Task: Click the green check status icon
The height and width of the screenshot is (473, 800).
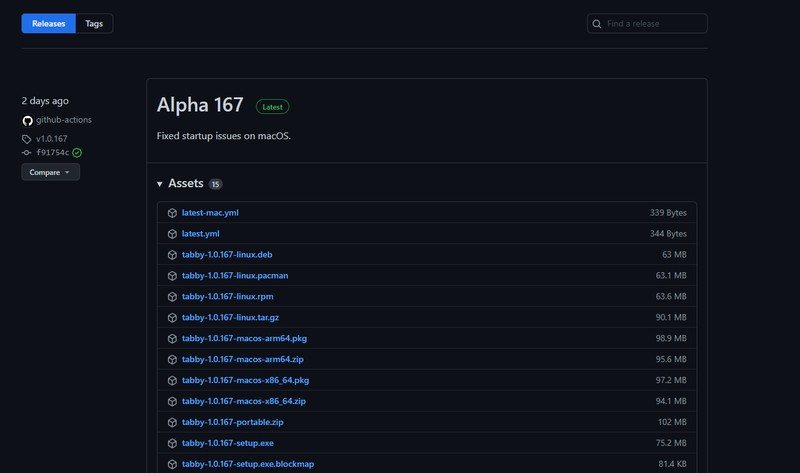Action: 77,153
